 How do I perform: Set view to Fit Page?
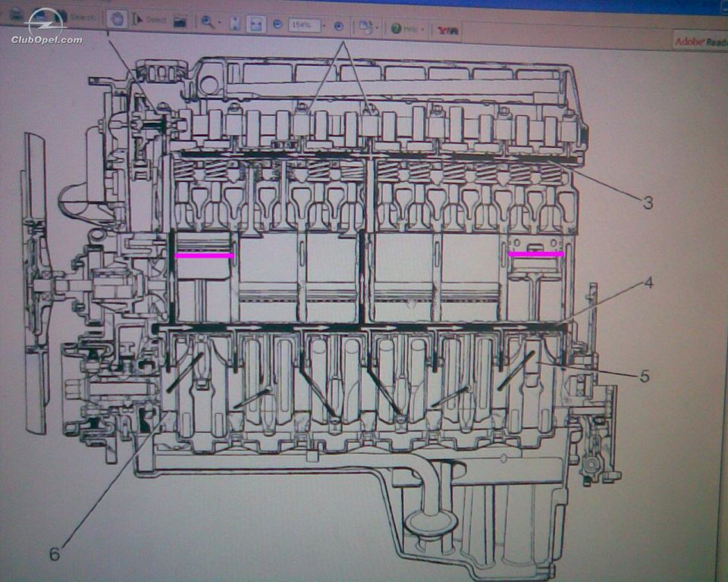pos(235,23)
